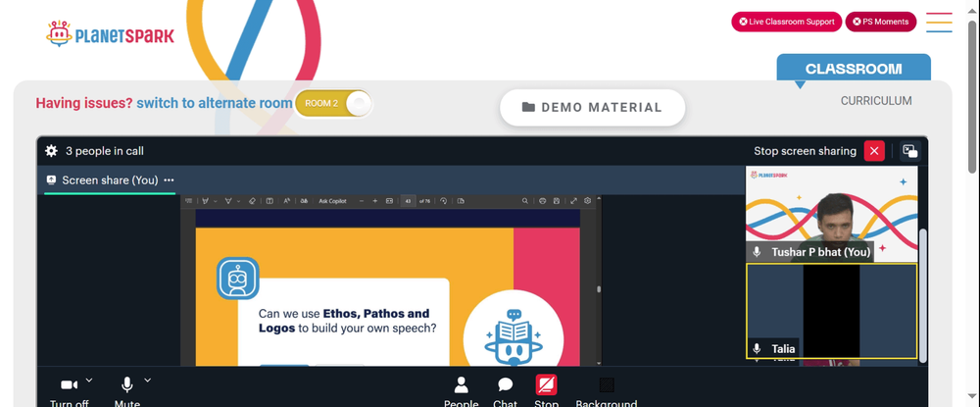Viewport: 980px width, 407px height.
Task: Click the robot icon on slide
Action: point(237,278)
